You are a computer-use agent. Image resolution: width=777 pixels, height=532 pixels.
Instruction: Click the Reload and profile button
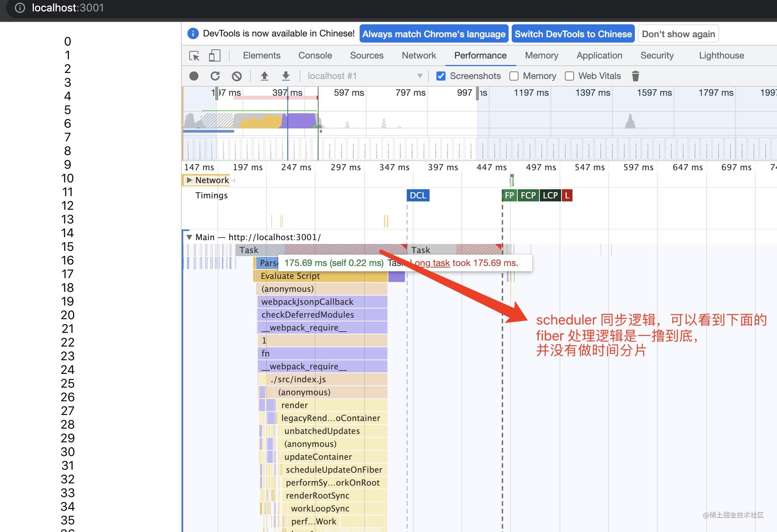click(x=215, y=76)
